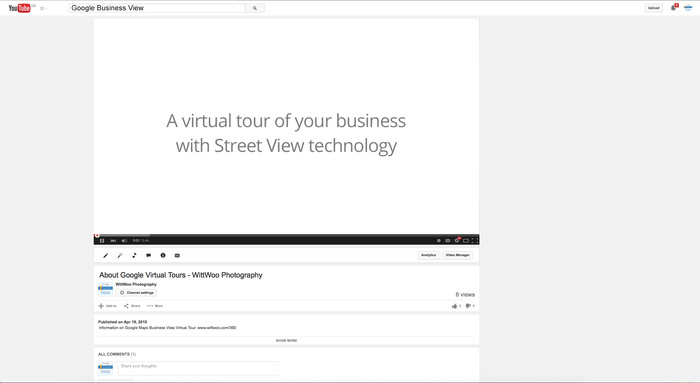The width and height of the screenshot is (700, 383).
Task: Click the commenter avatar beside comment box
Action: pyautogui.click(x=105, y=368)
